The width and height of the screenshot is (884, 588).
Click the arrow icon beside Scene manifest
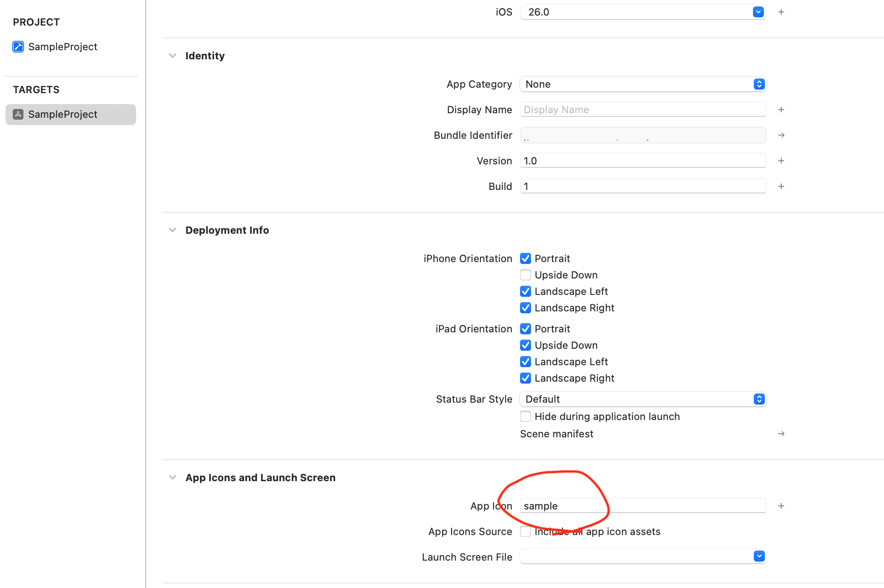[781, 434]
